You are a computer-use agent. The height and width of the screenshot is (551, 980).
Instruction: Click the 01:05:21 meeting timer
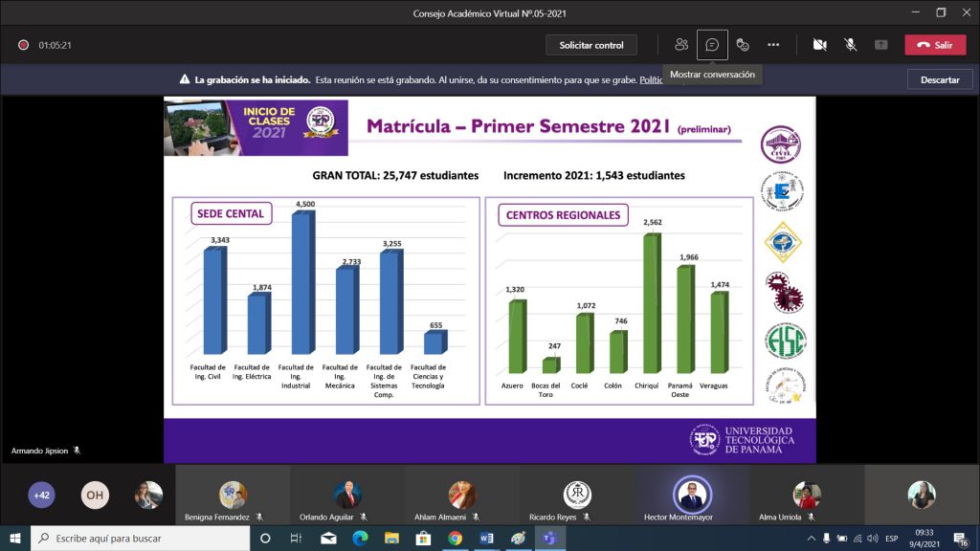click(x=55, y=45)
